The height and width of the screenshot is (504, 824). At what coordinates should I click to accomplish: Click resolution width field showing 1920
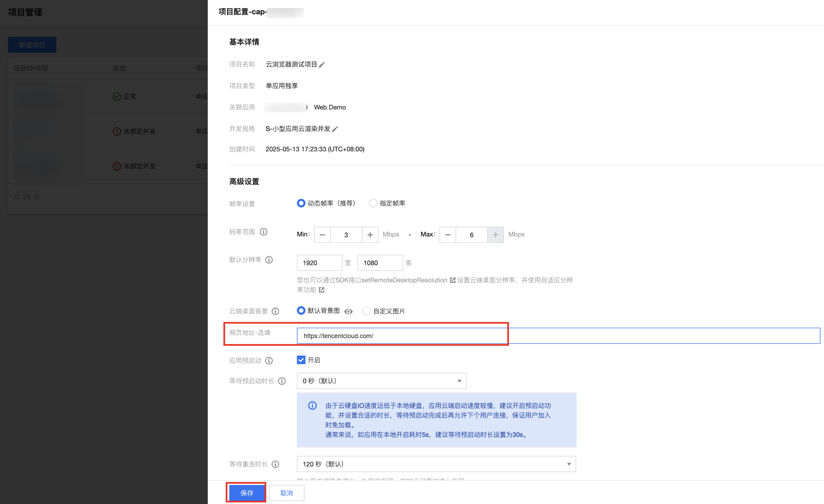coord(319,263)
